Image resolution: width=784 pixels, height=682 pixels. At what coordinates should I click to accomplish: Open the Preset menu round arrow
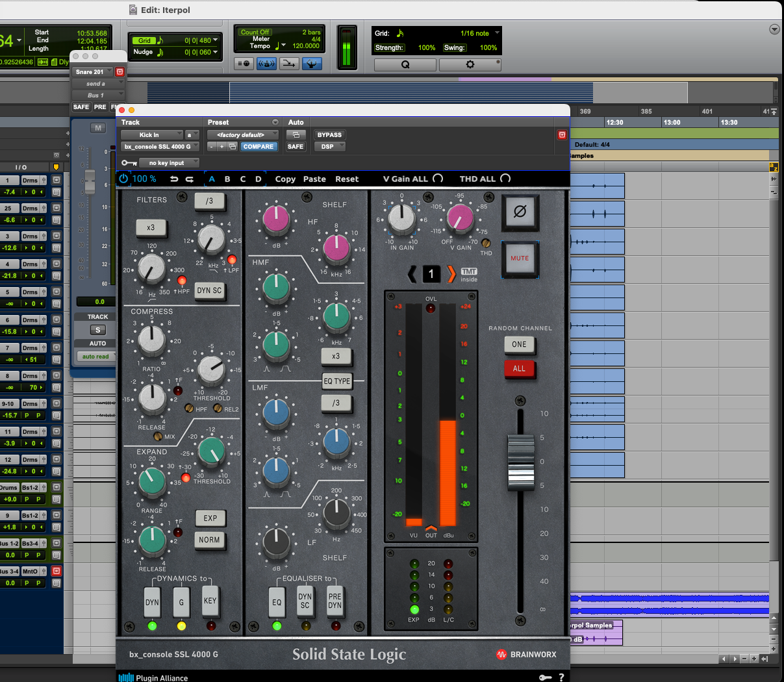click(275, 122)
